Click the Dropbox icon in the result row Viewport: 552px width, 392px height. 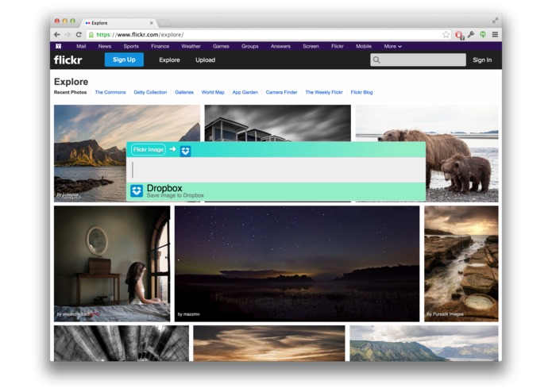(x=137, y=191)
